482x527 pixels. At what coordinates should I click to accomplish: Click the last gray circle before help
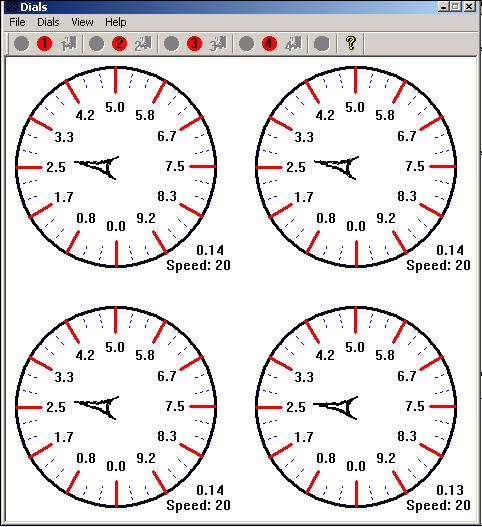coord(321,44)
